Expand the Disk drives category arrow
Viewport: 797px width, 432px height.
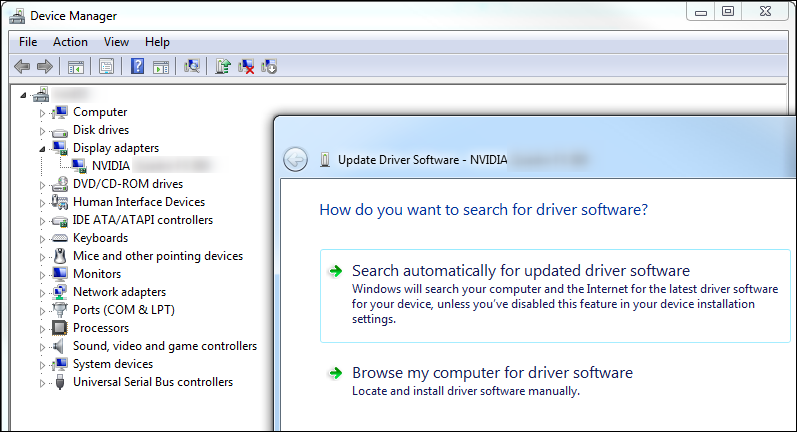[42, 131]
